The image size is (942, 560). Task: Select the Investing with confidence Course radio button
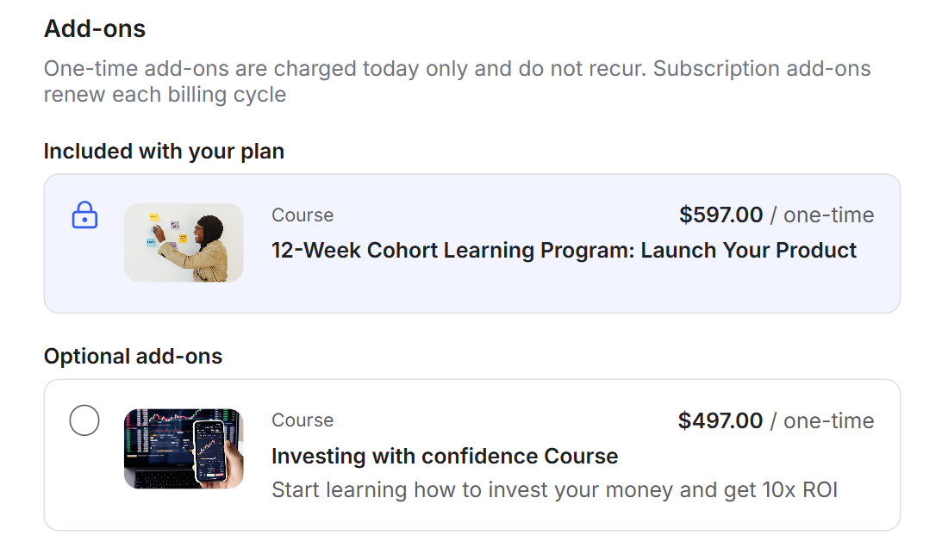point(84,421)
